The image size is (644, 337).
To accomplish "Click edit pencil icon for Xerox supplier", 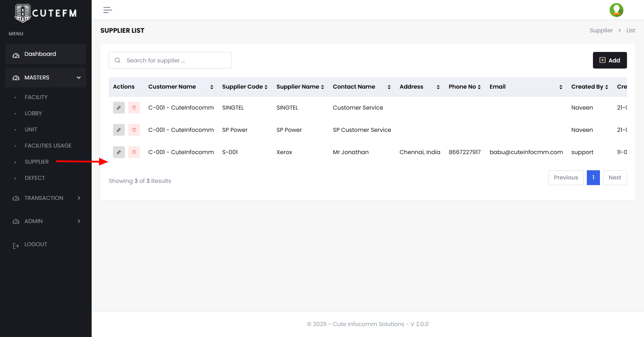I will (x=119, y=152).
